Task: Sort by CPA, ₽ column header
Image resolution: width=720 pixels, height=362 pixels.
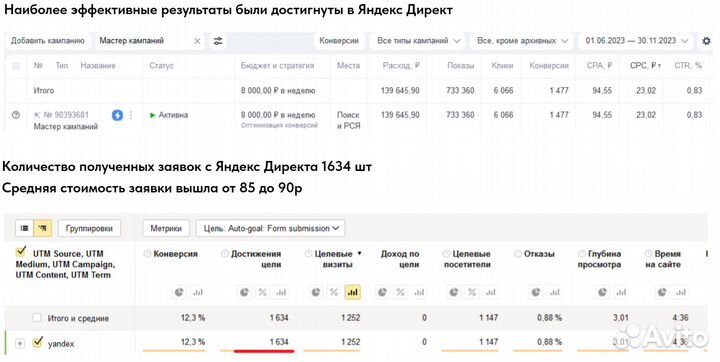Action: [599, 66]
